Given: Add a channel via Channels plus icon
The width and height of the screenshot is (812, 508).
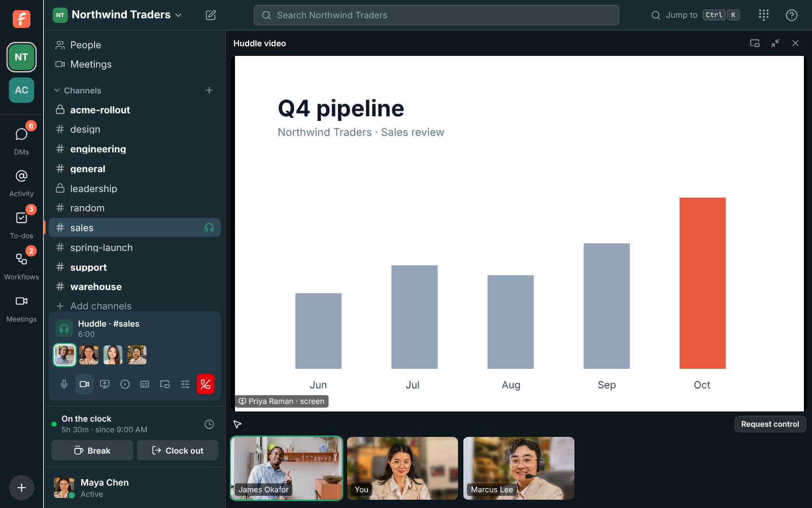Looking at the screenshot, I should (209, 90).
